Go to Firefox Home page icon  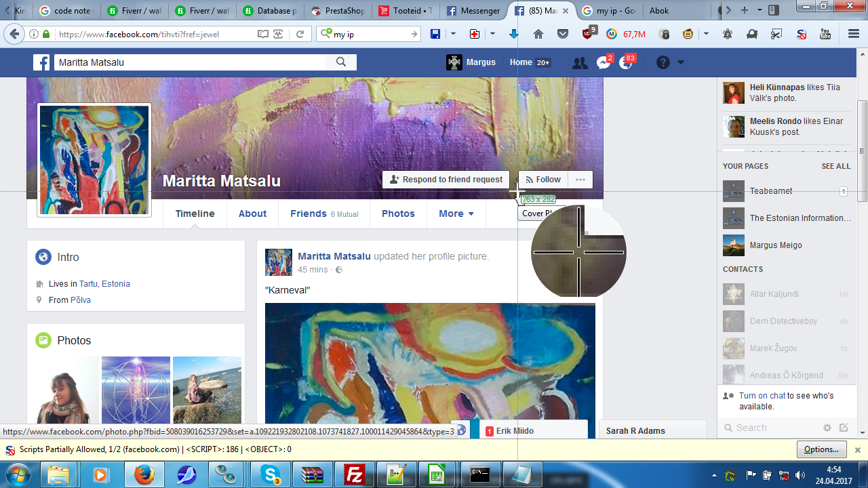click(x=538, y=34)
